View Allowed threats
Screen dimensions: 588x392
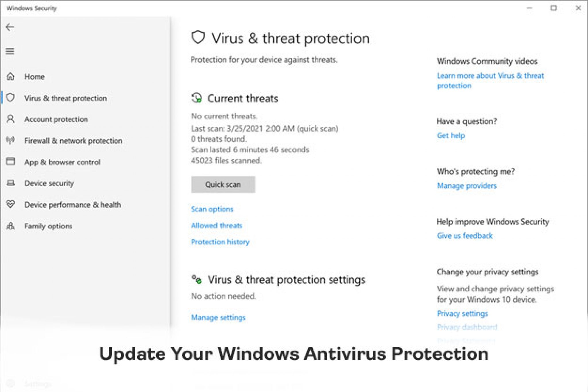[216, 225]
